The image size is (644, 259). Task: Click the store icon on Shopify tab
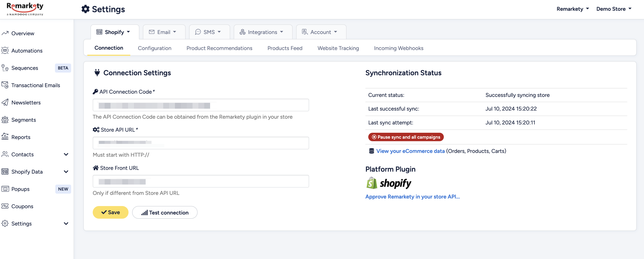point(99,32)
